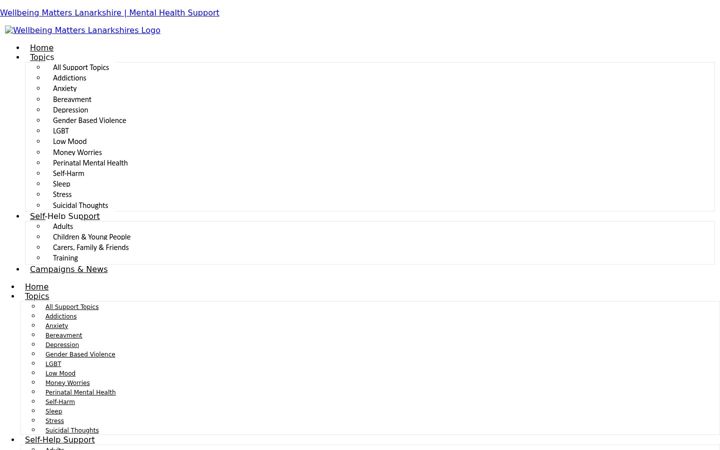720x450 pixels.
Task: Open the Training menu item
Action: point(65,258)
